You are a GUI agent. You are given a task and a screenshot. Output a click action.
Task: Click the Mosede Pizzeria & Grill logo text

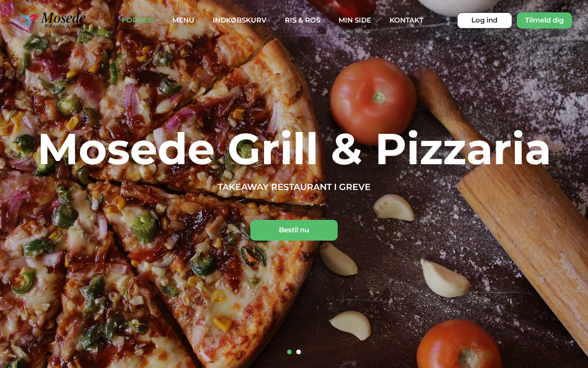click(x=63, y=20)
